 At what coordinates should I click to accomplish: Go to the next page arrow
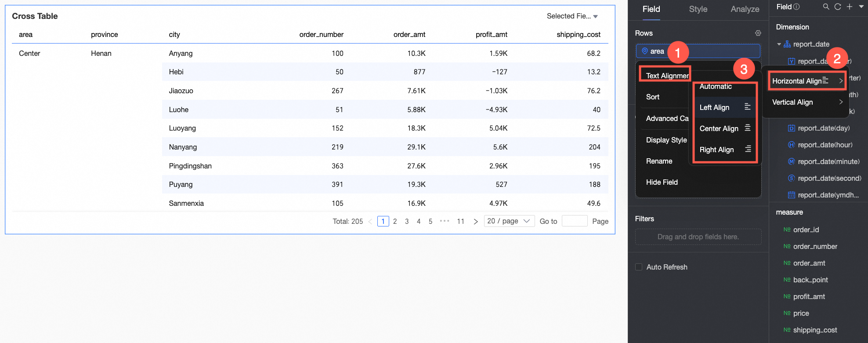pos(475,222)
